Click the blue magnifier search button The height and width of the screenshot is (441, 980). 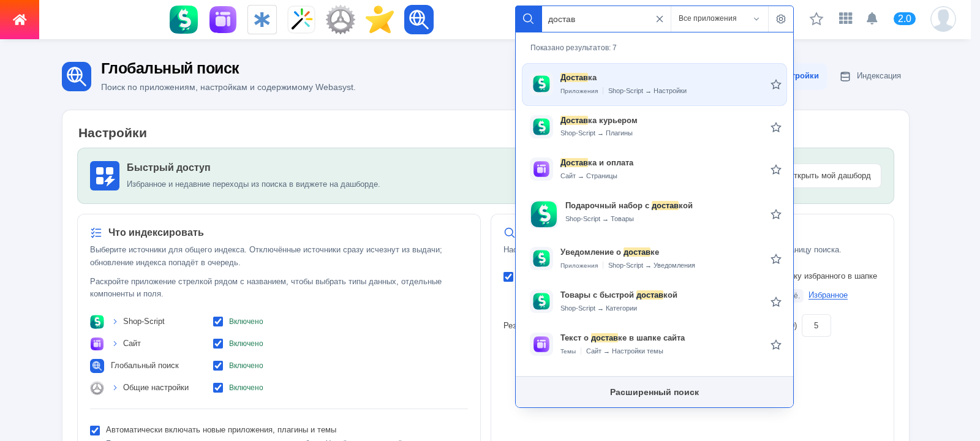pyautogui.click(x=529, y=19)
